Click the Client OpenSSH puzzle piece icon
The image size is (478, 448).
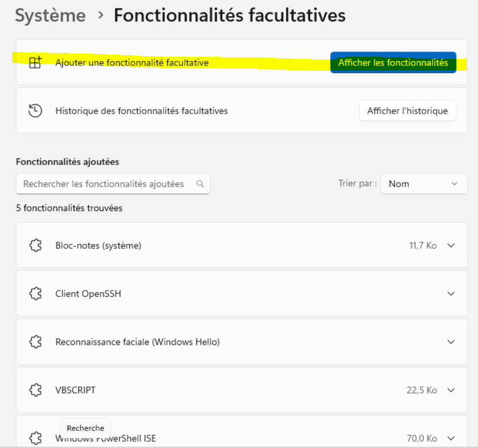coord(35,294)
